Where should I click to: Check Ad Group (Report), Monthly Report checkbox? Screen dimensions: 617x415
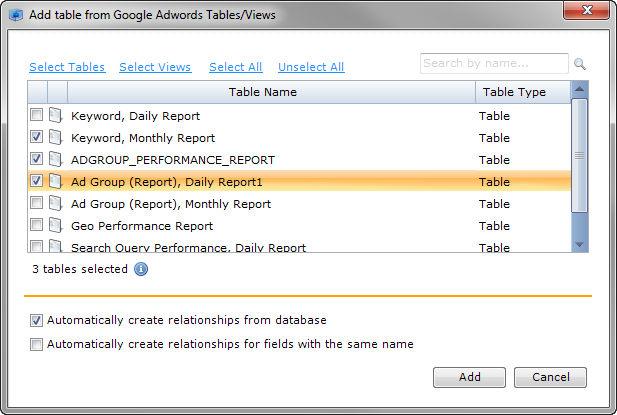click(x=37, y=203)
